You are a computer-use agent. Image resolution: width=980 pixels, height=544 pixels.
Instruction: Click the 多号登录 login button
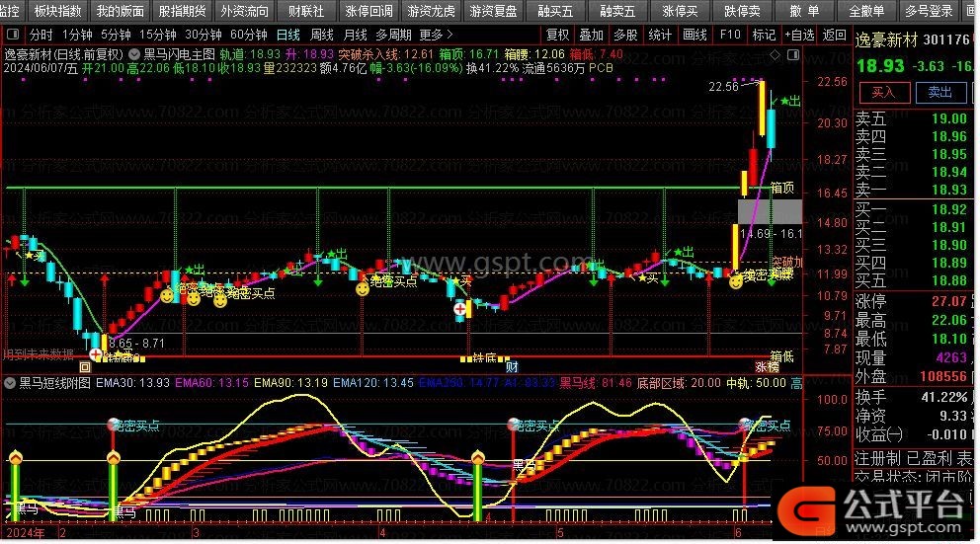[929, 11]
